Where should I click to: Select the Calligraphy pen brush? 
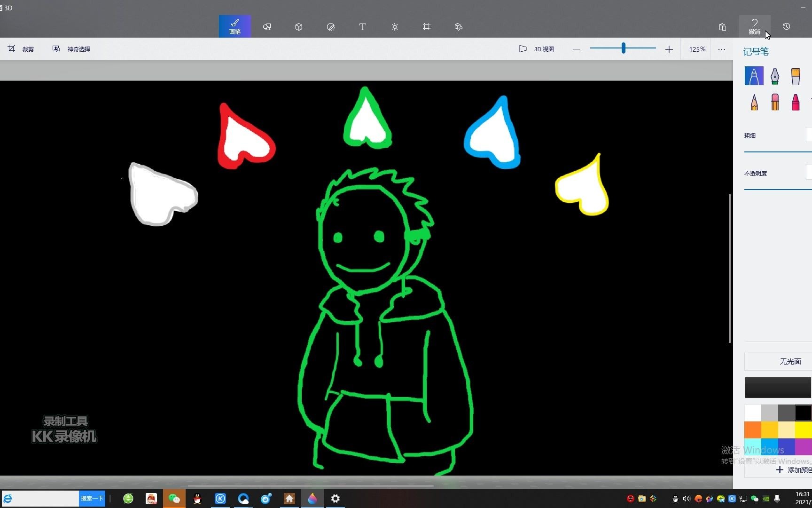pyautogui.click(x=775, y=76)
